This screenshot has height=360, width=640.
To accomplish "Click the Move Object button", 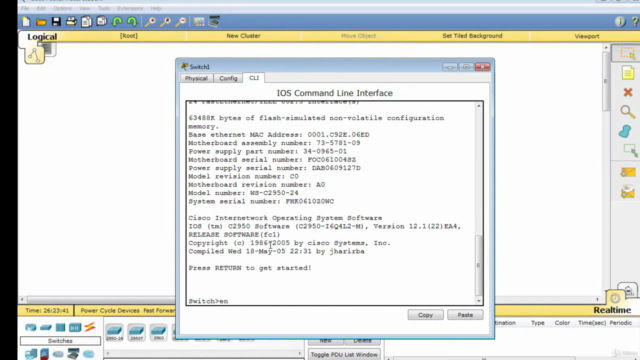I will (358, 36).
